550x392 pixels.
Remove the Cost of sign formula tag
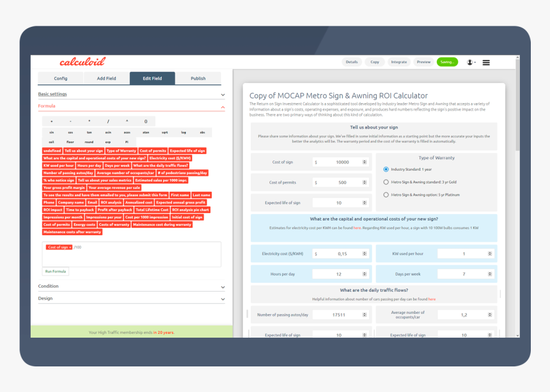70,247
